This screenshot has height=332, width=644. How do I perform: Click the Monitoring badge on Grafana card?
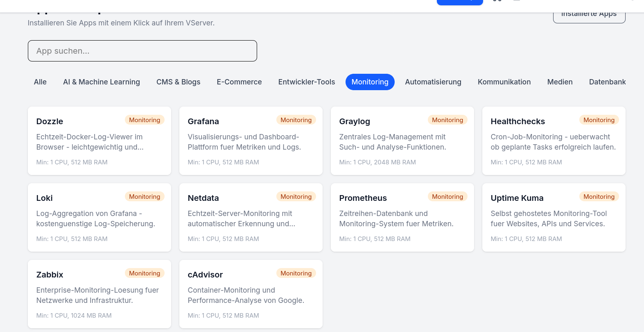(x=296, y=120)
